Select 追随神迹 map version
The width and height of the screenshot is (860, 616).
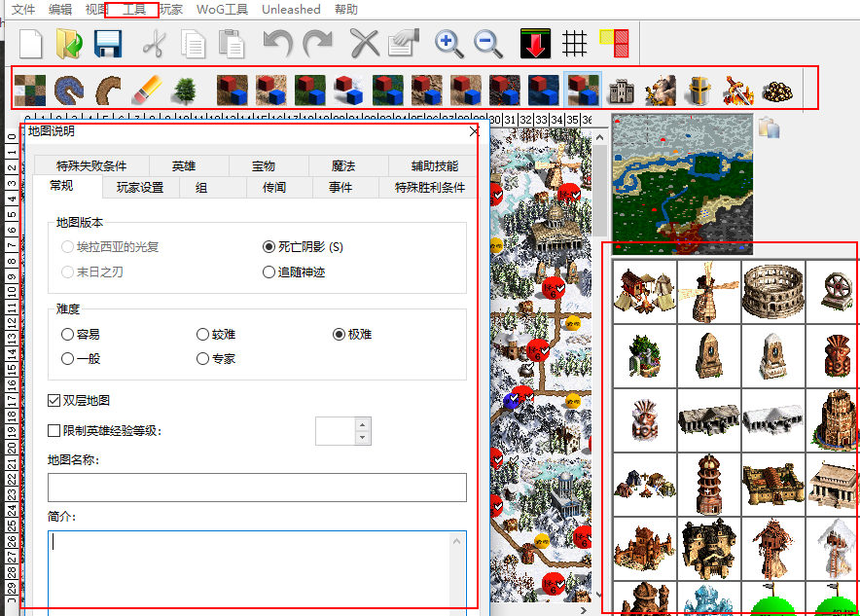pos(294,272)
